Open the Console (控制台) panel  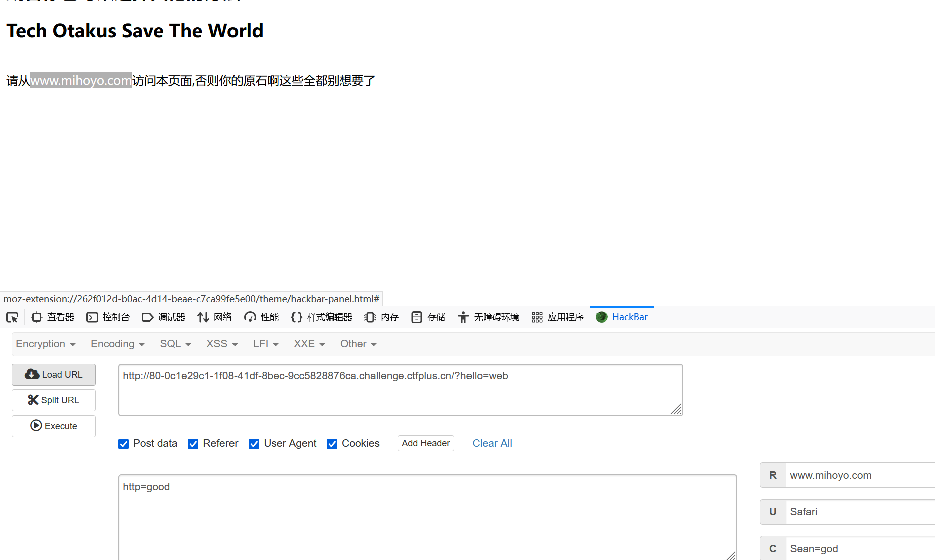[108, 317]
